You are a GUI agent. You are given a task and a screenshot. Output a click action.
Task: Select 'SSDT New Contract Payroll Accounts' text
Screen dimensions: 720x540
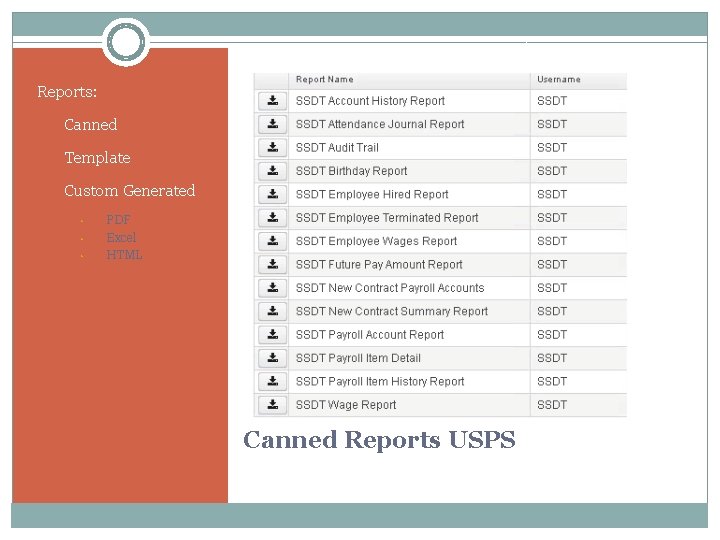click(x=390, y=288)
